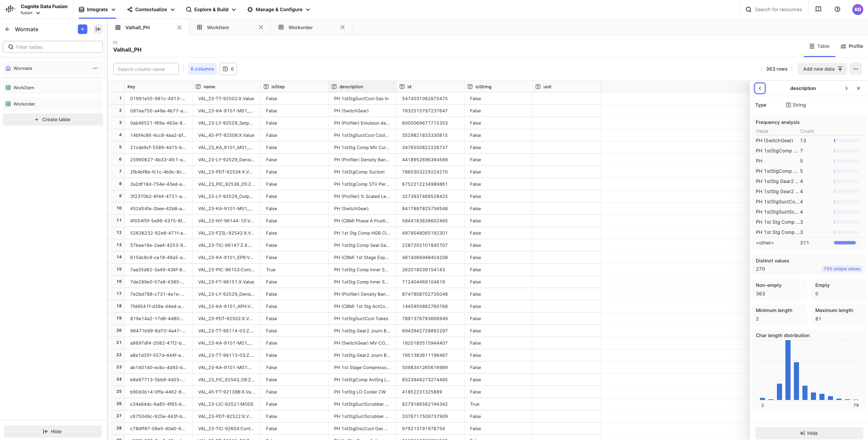Click the isStep column type icon
The height and width of the screenshot is (440, 868).
(x=266, y=87)
